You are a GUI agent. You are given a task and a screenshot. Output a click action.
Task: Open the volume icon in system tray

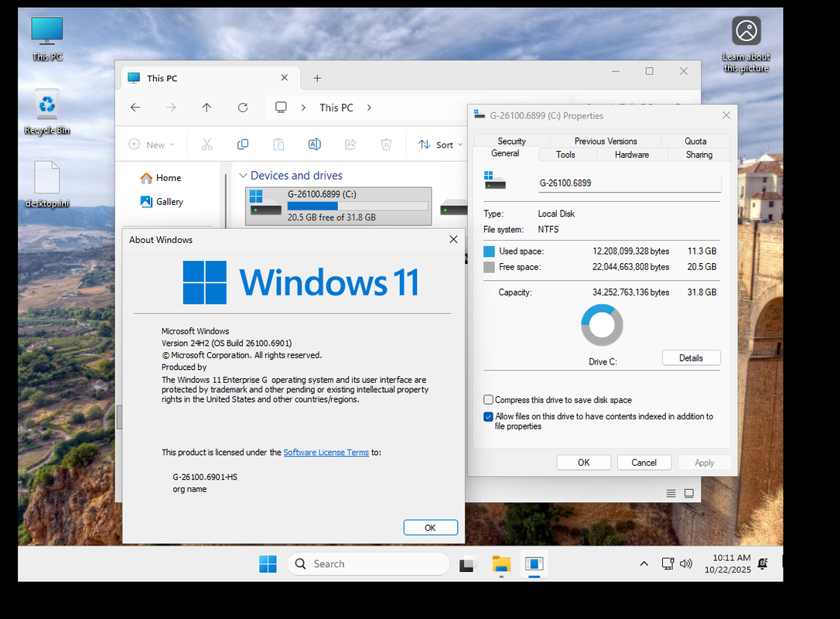pos(686,563)
